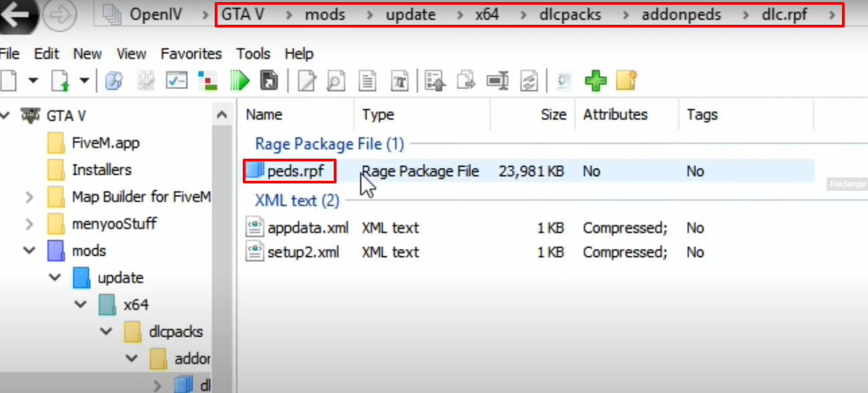Image resolution: width=868 pixels, height=393 pixels.
Task: Click the page icon with green up arrow
Action: (x=61, y=81)
